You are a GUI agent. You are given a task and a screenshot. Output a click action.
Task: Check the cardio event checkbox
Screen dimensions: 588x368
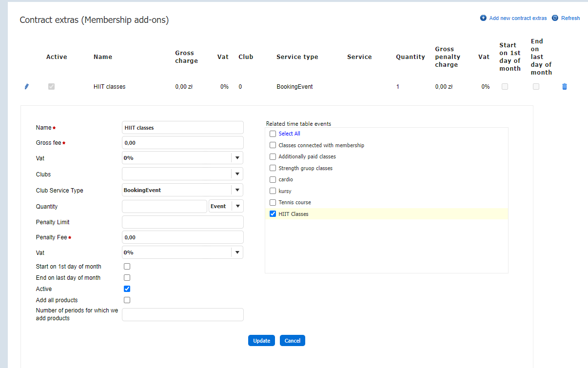(273, 179)
